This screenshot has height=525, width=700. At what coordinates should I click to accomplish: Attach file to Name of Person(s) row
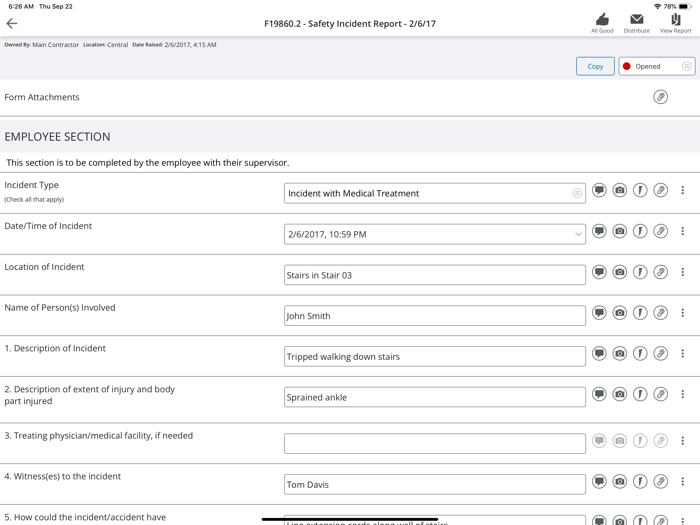click(661, 312)
